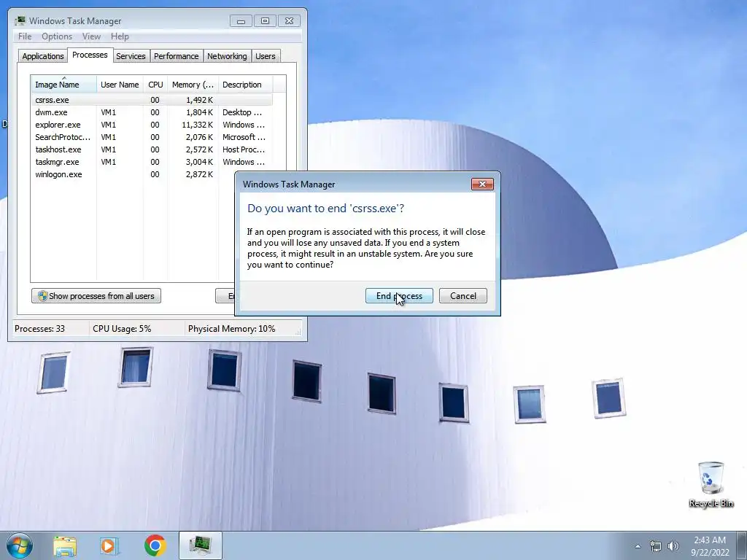Open the View menu

tap(91, 36)
